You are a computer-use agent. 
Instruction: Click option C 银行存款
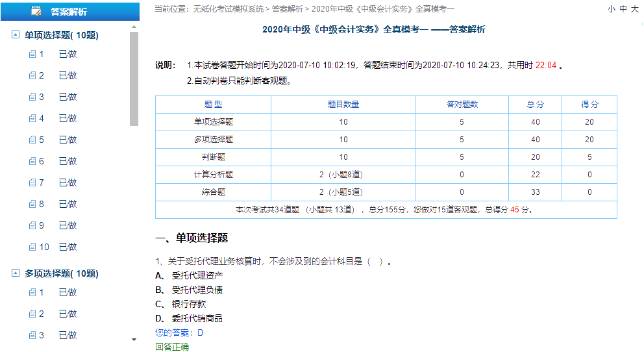point(180,305)
